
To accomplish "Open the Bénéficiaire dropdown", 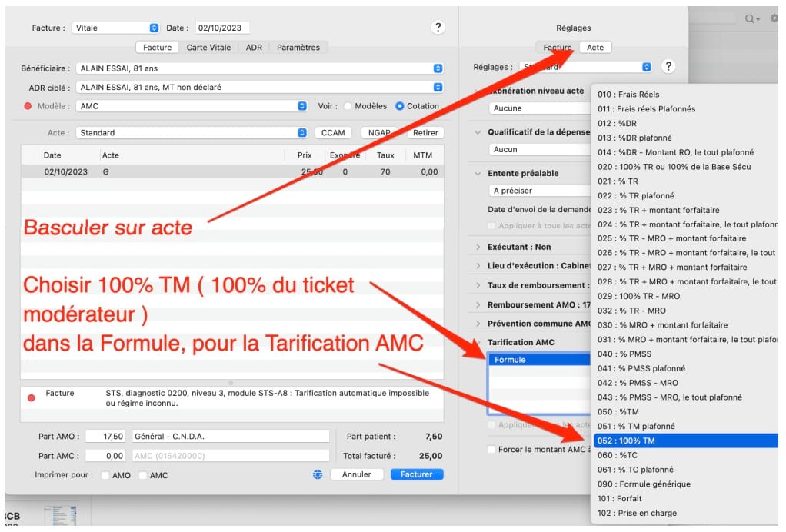I will [x=438, y=67].
